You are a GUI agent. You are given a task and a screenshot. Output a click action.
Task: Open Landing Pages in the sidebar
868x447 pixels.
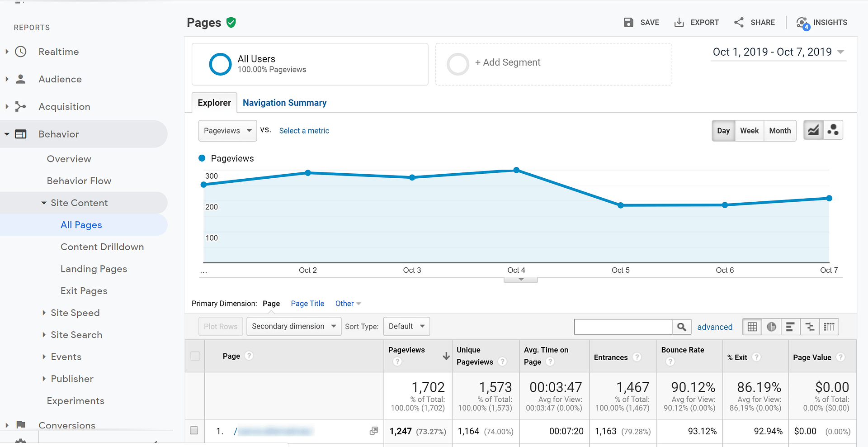pos(94,269)
